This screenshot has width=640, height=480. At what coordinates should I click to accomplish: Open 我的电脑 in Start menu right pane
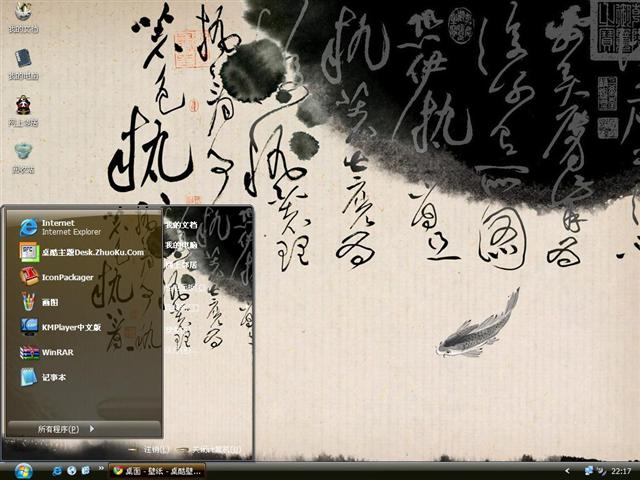coord(181,245)
